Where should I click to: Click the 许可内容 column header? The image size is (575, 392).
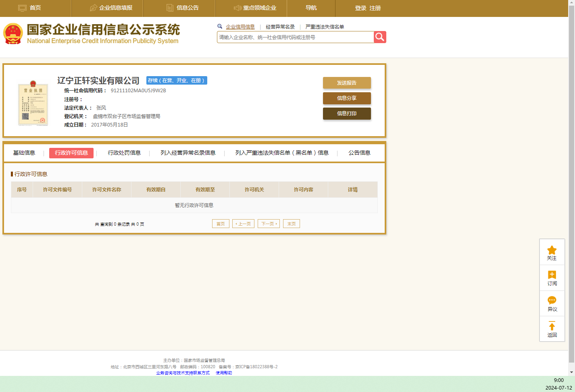[303, 189]
